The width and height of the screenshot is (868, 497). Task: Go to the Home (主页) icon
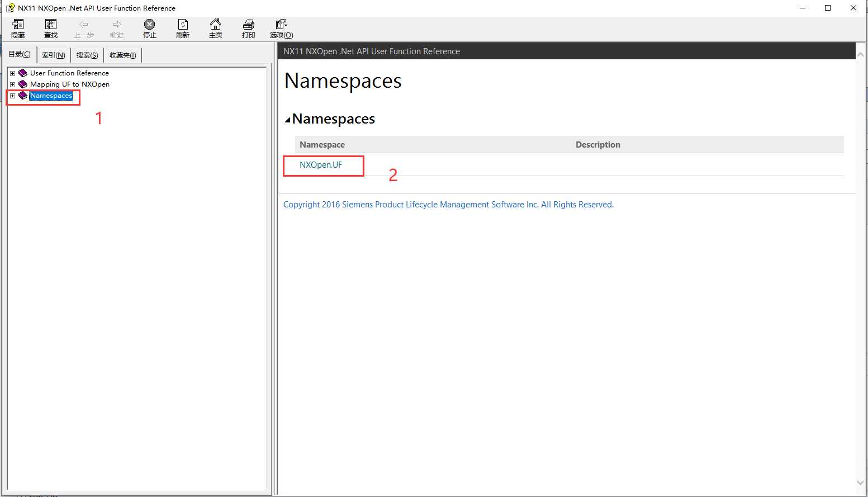(x=215, y=25)
